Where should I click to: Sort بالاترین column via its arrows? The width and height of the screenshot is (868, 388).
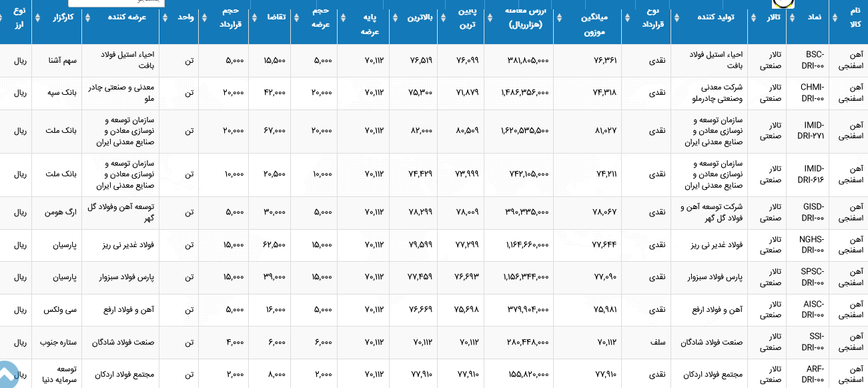[x=396, y=18]
